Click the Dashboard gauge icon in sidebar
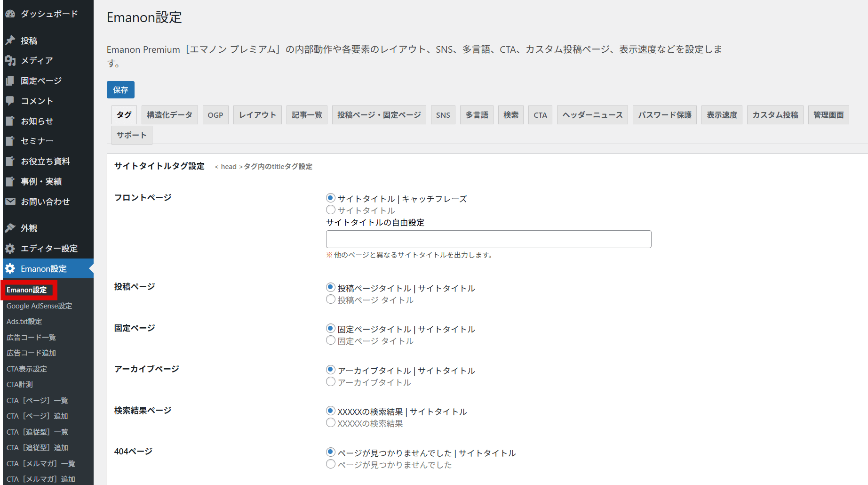The width and height of the screenshot is (868, 485). (x=10, y=14)
